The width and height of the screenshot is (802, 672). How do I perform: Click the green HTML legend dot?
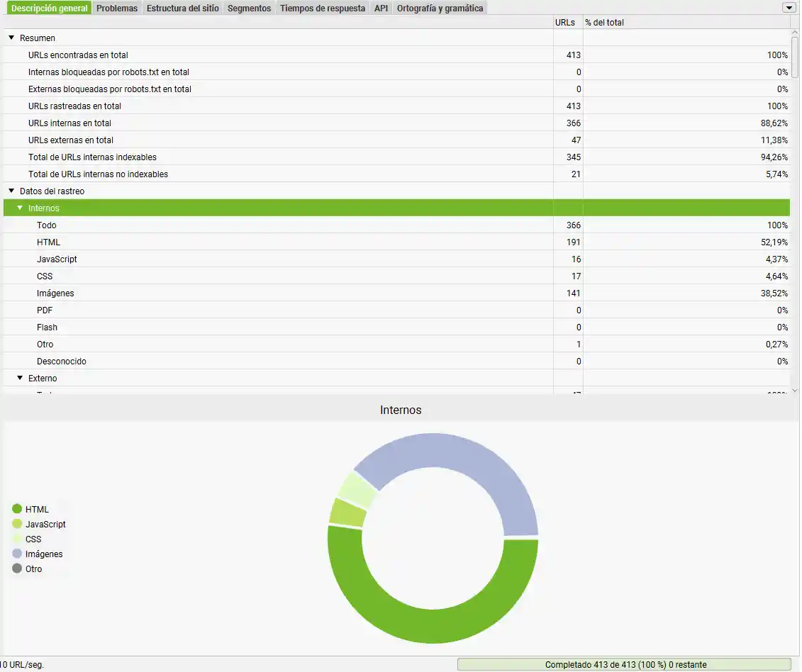[17, 509]
